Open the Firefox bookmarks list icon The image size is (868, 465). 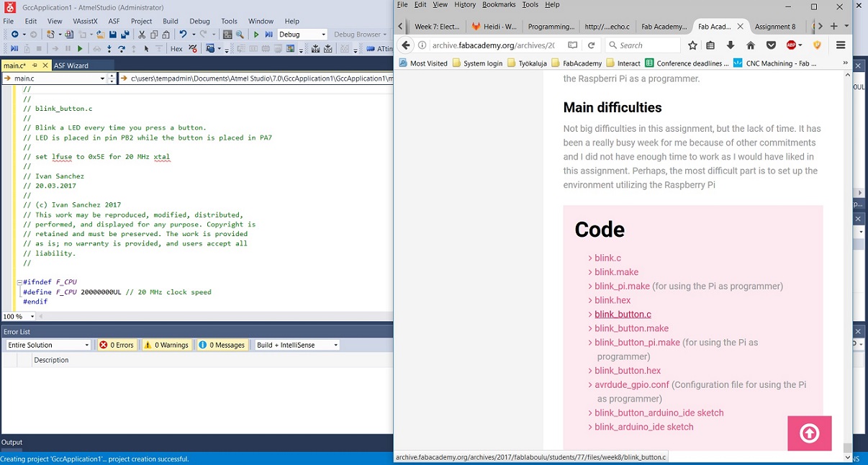pos(710,45)
